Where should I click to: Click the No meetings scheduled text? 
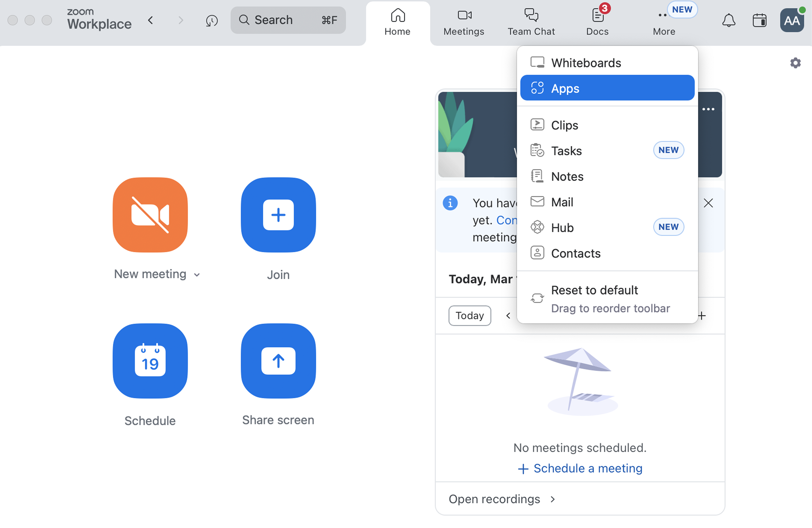pos(580,448)
